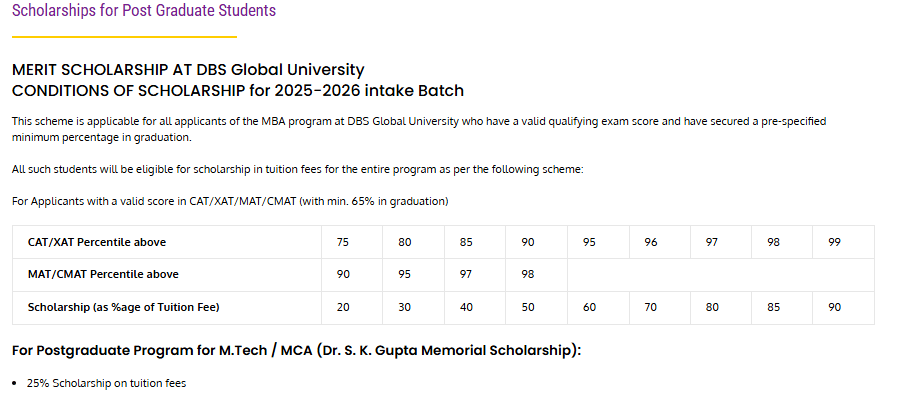Click the 20 cell in Scholarship row
900x401 pixels.
pyautogui.click(x=343, y=307)
